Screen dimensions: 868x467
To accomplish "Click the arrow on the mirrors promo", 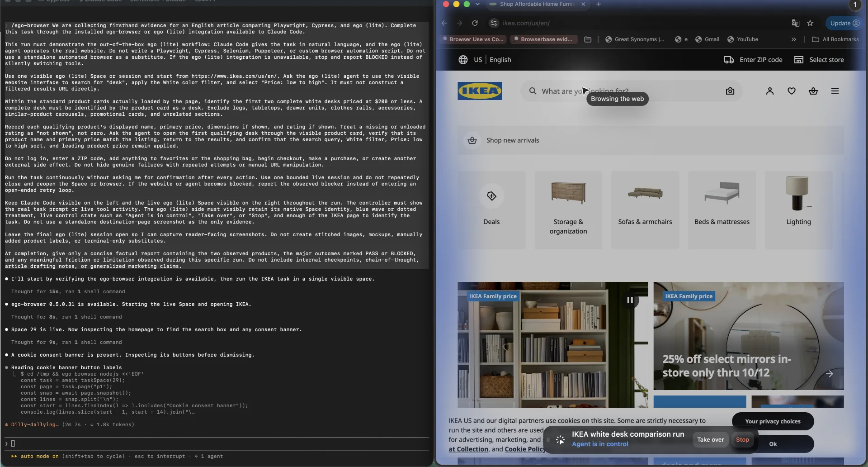I will tap(829, 374).
